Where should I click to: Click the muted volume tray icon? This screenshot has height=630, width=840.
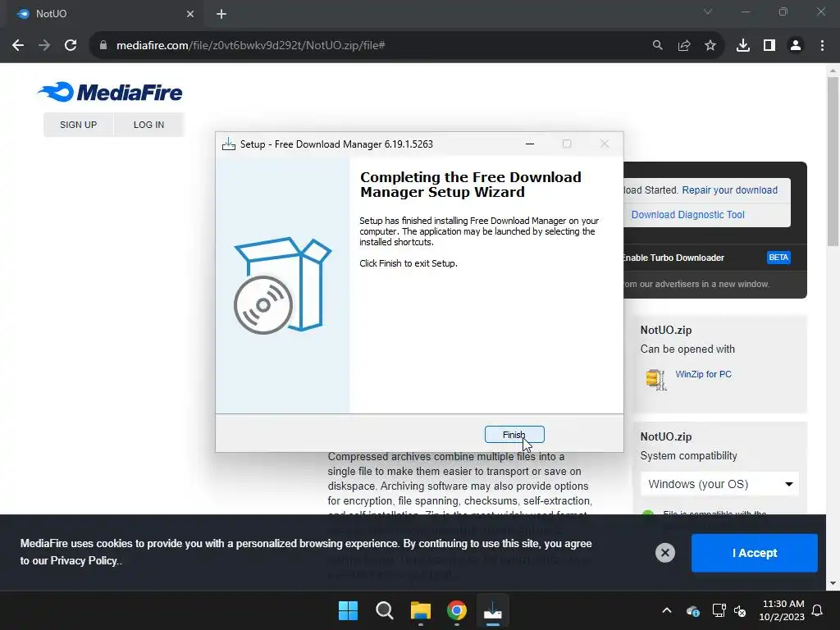(741, 610)
